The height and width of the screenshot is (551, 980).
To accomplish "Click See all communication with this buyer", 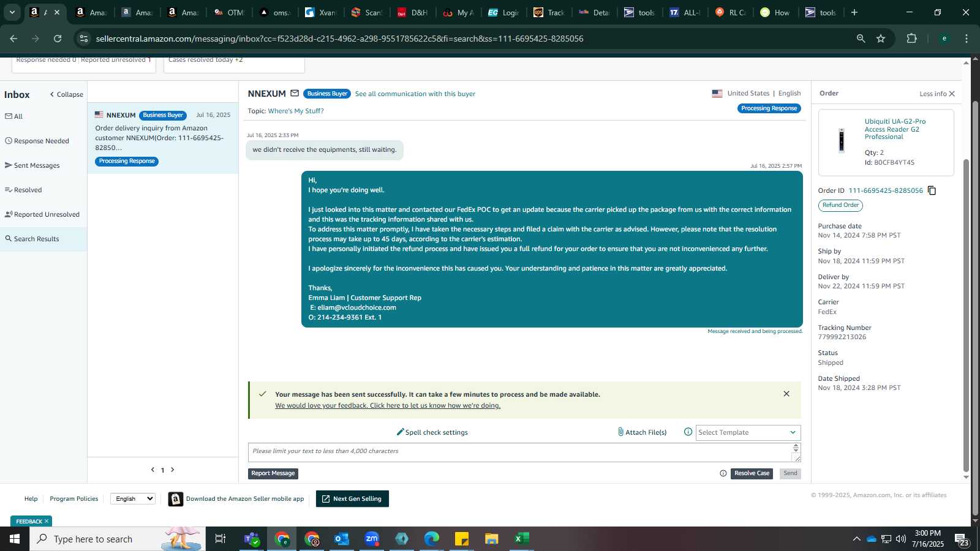I will (415, 94).
